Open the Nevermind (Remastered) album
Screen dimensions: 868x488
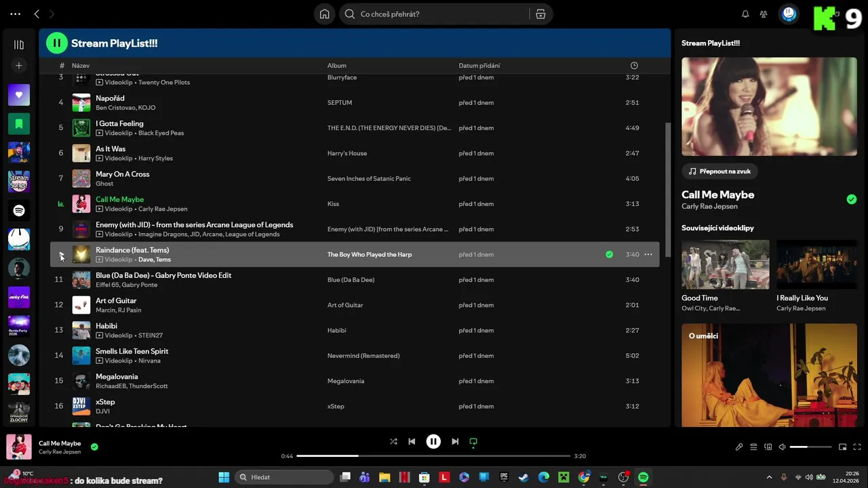[x=363, y=356]
